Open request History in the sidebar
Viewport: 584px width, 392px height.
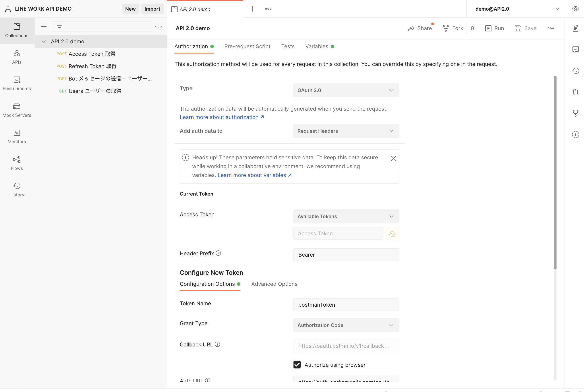click(x=17, y=190)
